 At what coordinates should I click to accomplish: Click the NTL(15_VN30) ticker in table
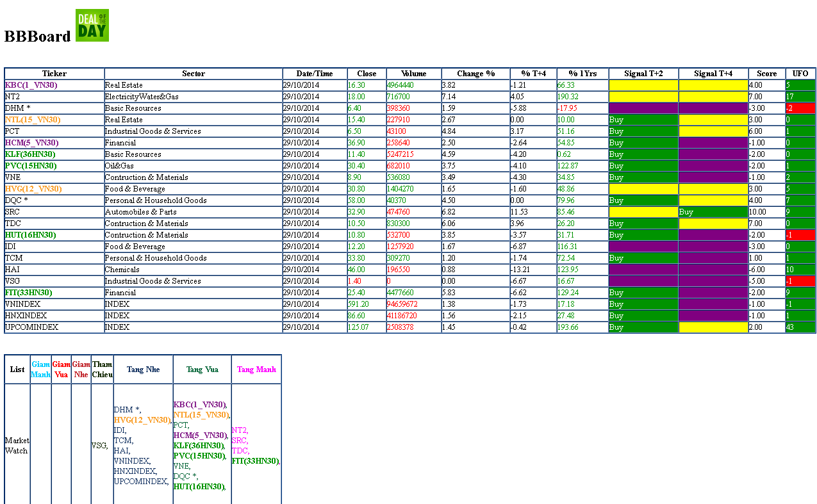coord(33,120)
